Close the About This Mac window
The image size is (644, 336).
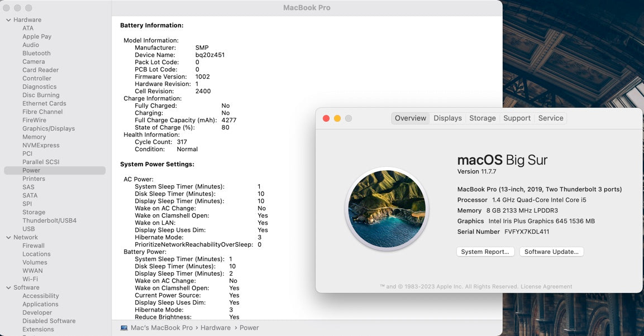coord(326,118)
